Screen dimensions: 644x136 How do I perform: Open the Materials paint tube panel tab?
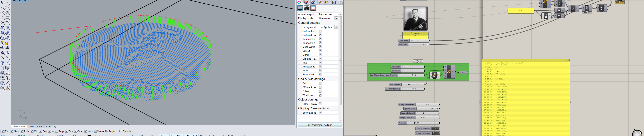[320, 2]
